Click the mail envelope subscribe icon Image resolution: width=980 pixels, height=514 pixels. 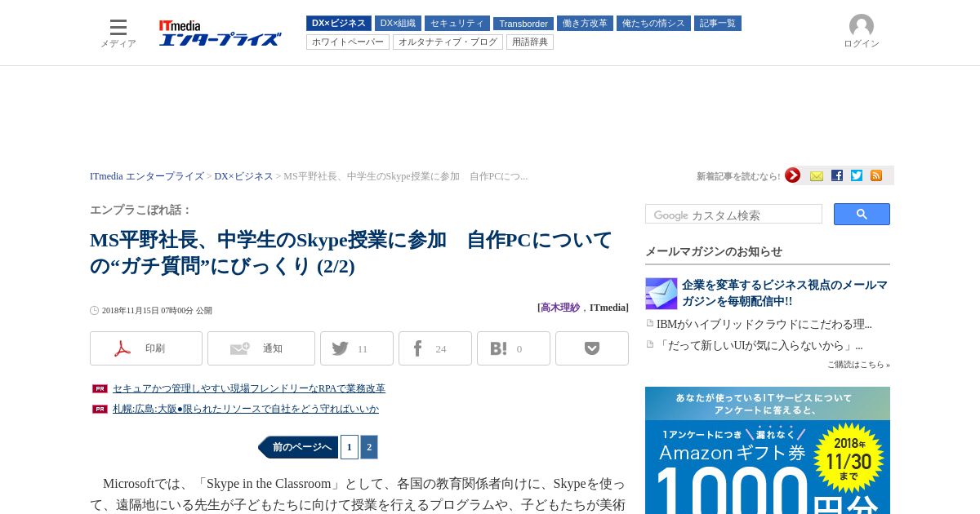(x=817, y=175)
